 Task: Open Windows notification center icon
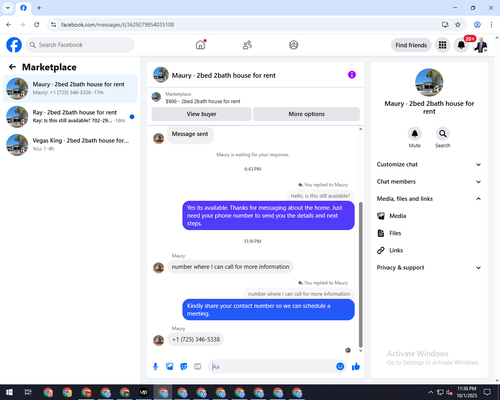pos(487,392)
